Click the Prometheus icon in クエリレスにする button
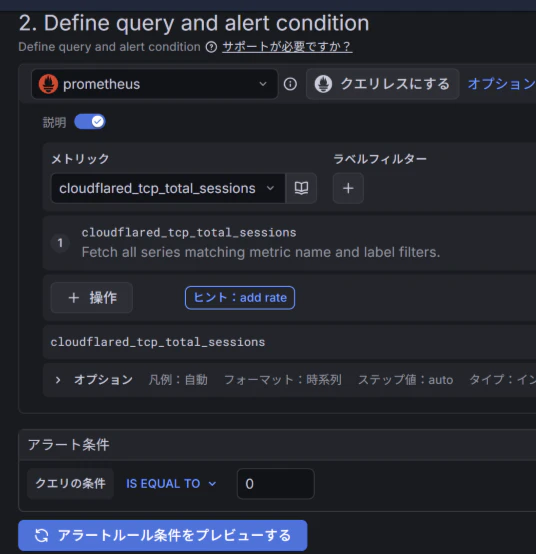 pos(323,84)
